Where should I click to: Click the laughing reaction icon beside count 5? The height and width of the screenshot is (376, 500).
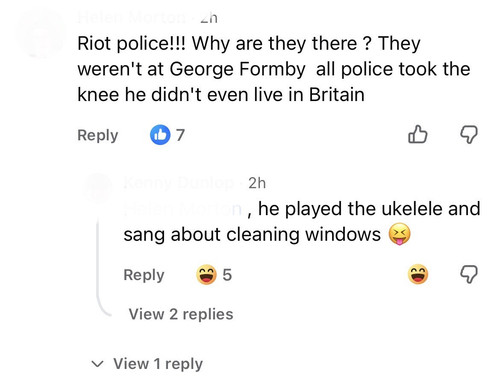tap(206, 274)
